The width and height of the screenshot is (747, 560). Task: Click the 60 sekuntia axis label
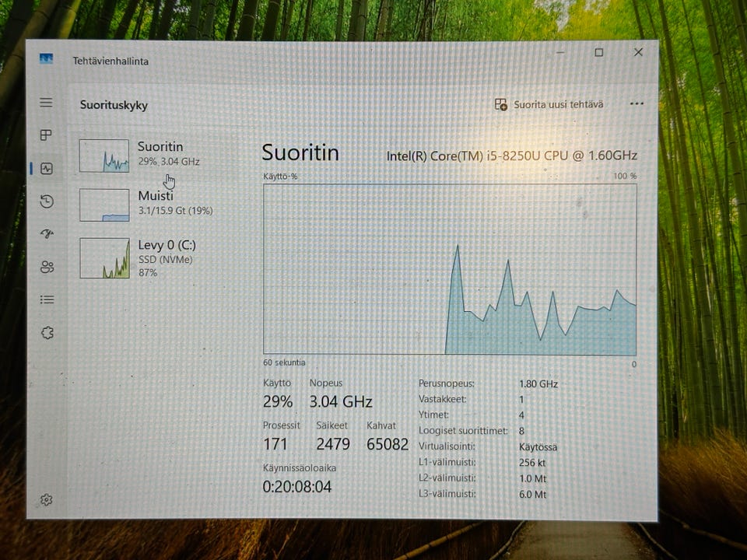point(284,362)
